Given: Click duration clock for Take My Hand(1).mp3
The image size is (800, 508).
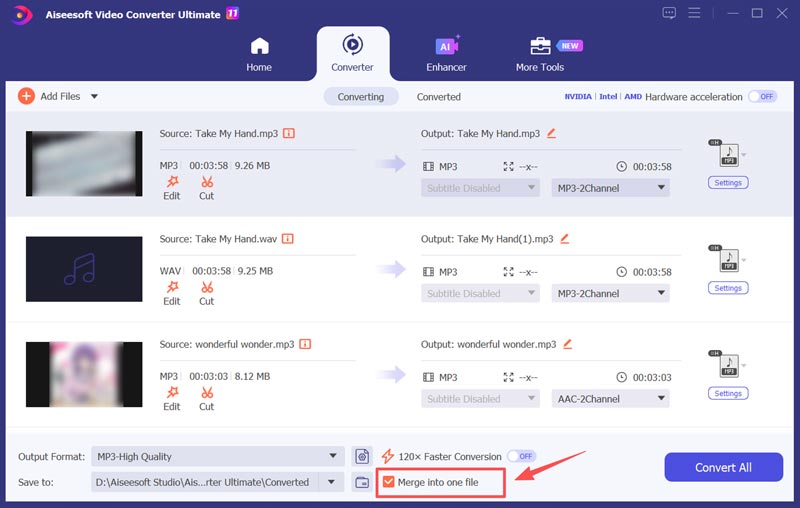Looking at the screenshot, I should click(x=621, y=272).
